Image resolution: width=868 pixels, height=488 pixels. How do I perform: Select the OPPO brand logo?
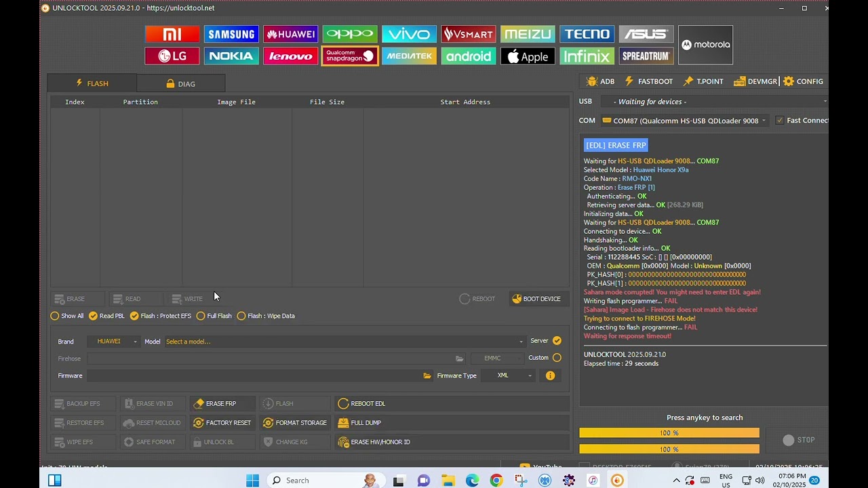click(350, 34)
